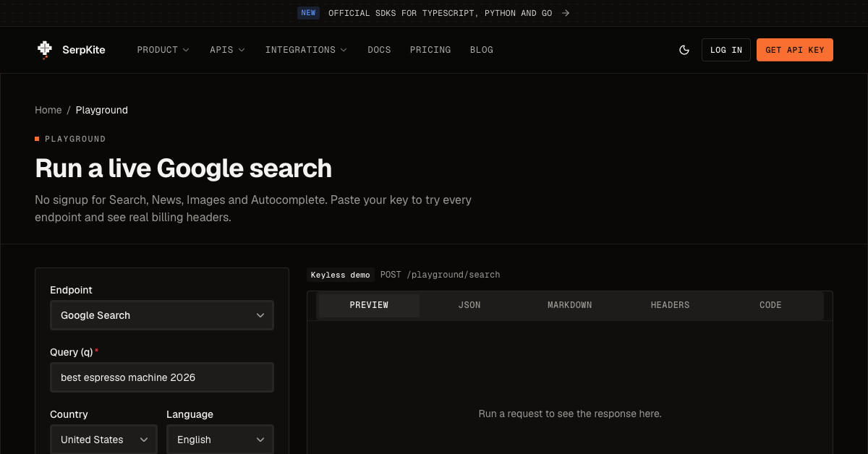Select the CODE tab
The image size is (868, 454).
pyautogui.click(x=770, y=305)
